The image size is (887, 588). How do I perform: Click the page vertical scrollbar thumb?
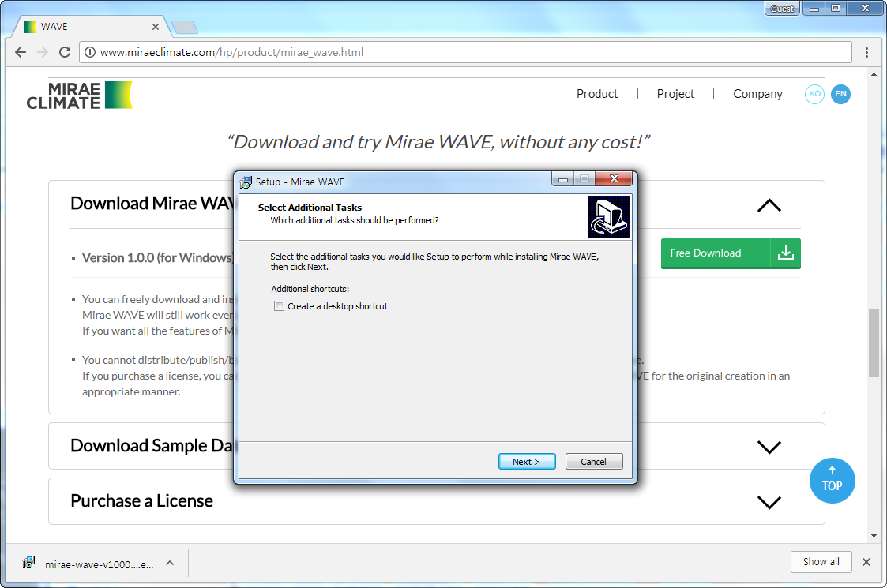click(x=874, y=343)
